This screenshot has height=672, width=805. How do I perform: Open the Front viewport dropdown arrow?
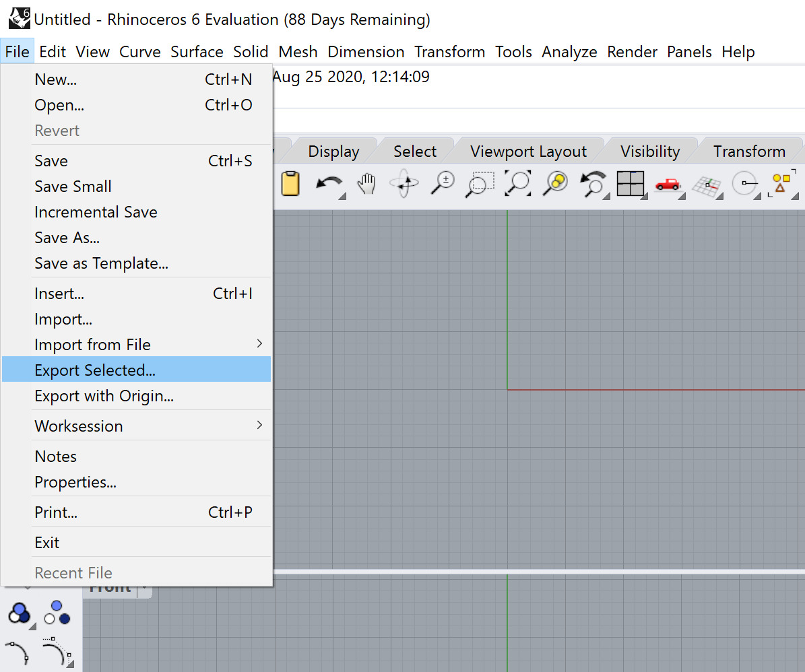(144, 589)
